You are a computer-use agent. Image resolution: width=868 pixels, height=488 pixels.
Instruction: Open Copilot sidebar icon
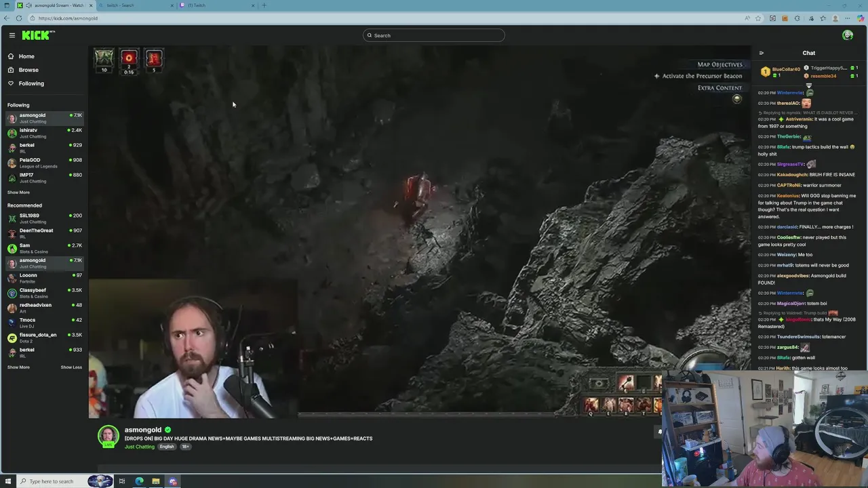[861, 18]
